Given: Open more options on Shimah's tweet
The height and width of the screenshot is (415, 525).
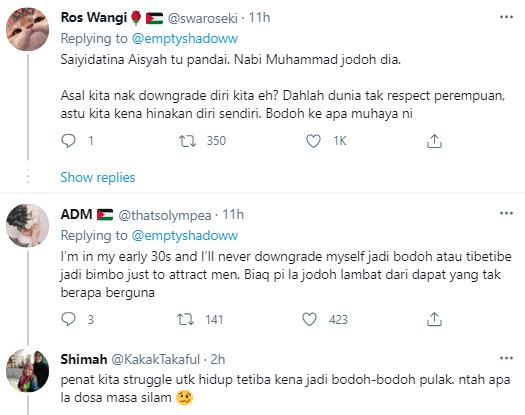Looking at the screenshot, I should pyautogui.click(x=506, y=358).
